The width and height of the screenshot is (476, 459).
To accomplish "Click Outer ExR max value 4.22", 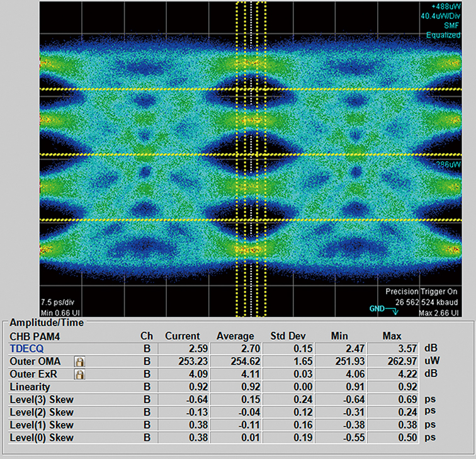I will [407, 374].
